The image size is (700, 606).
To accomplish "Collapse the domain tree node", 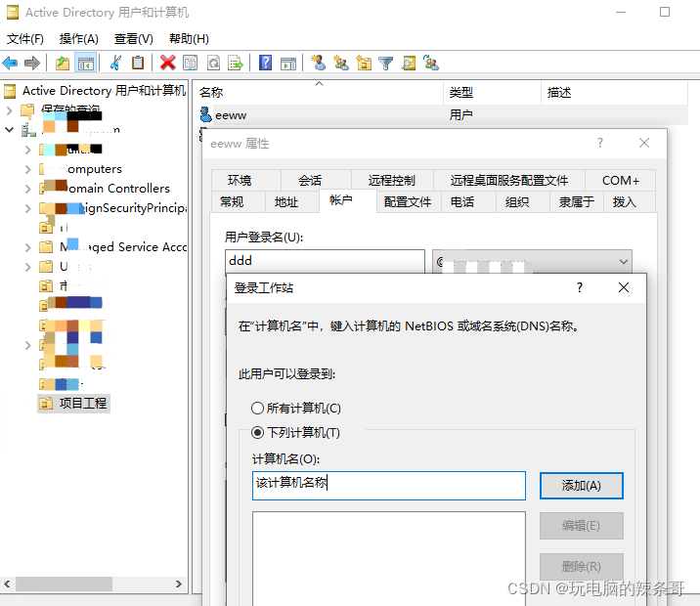I will click(x=10, y=130).
